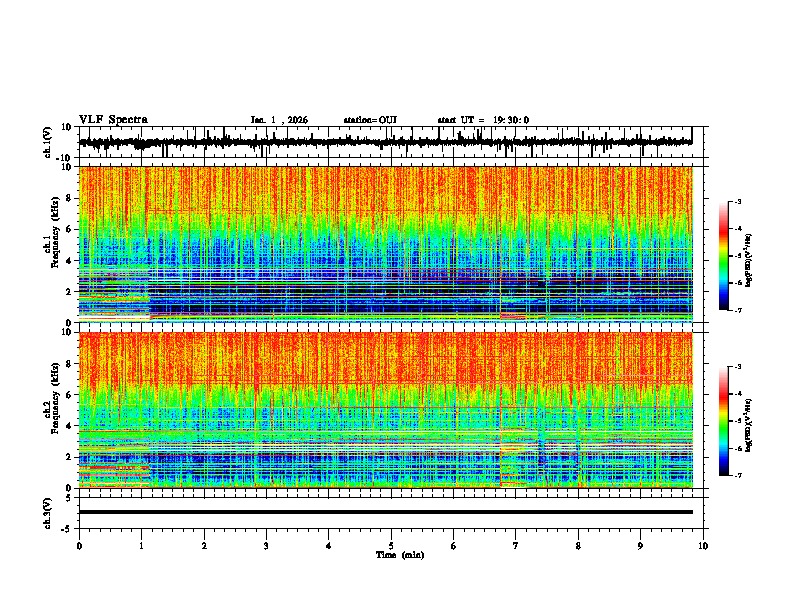792x612 pixels.
Task: Click the time axis tick label "2"
Action: tap(204, 546)
